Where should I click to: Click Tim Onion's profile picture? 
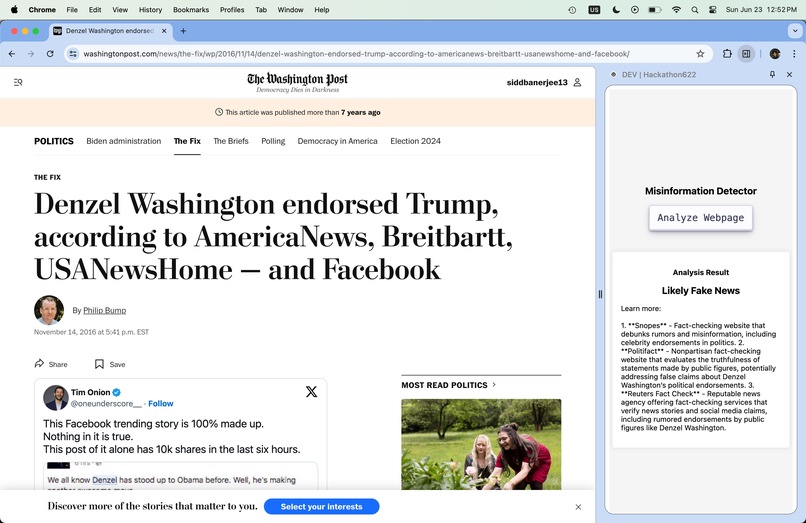(x=56, y=398)
